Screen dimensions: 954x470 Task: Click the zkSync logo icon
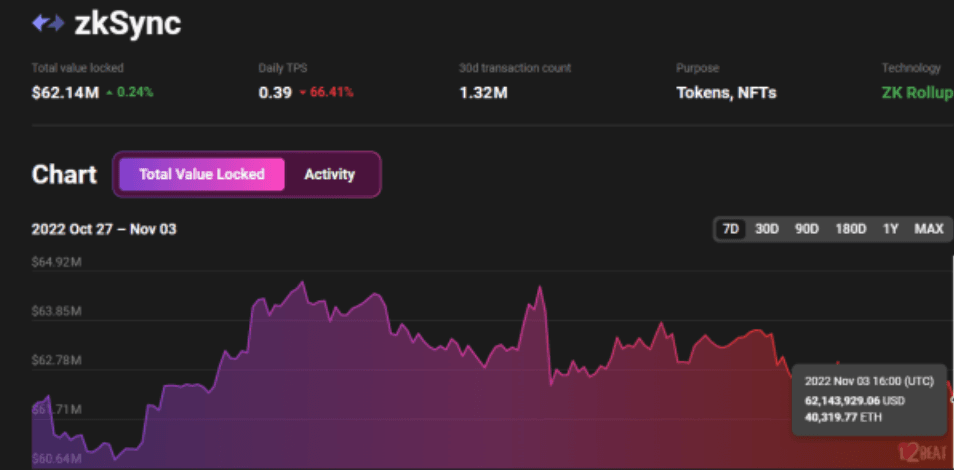48,24
